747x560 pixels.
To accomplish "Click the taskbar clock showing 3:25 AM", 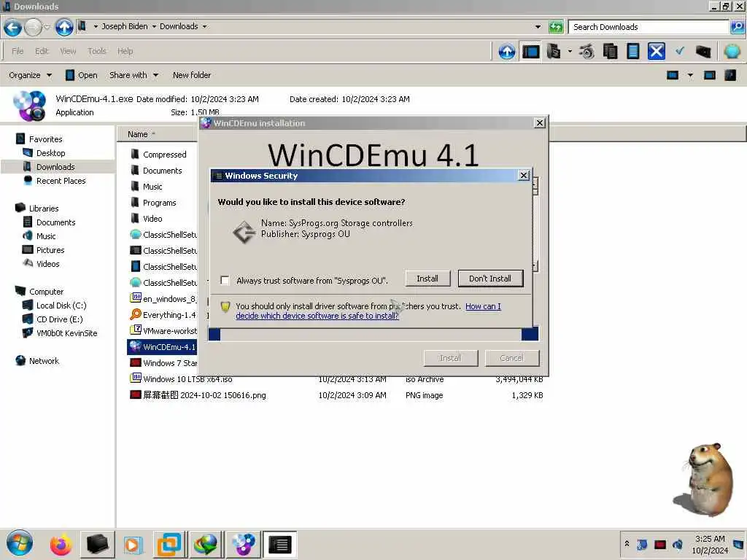I will [710, 544].
